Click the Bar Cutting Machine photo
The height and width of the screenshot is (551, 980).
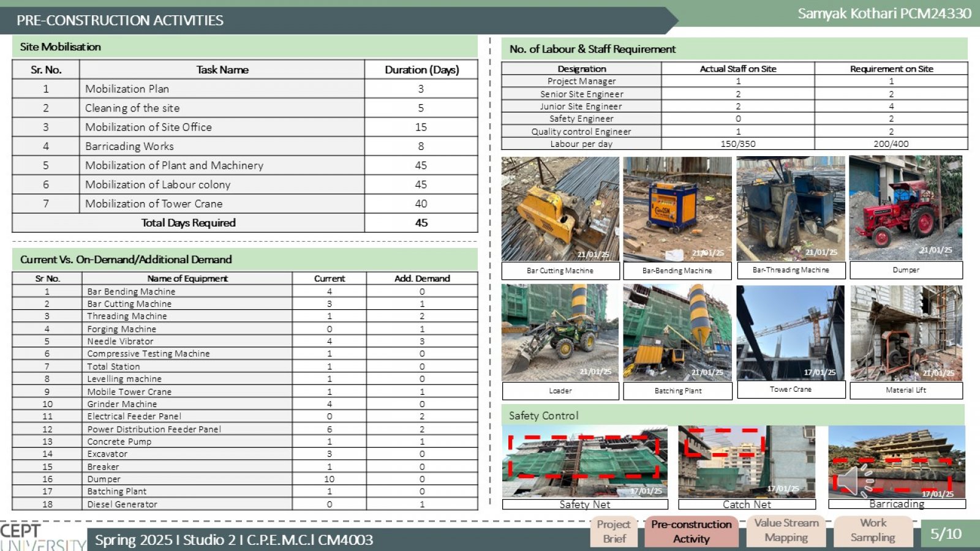(x=560, y=209)
